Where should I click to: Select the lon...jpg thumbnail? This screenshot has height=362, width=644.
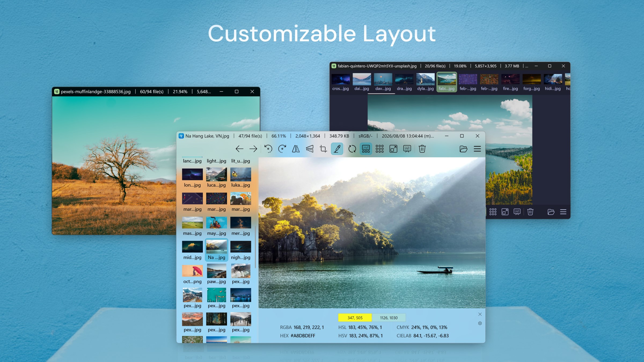click(x=192, y=178)
